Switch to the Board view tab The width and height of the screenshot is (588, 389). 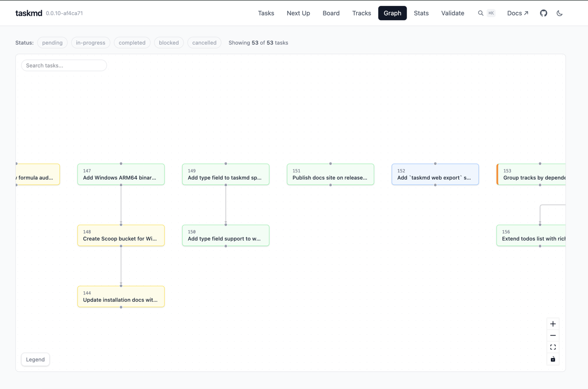click(331, 13)
